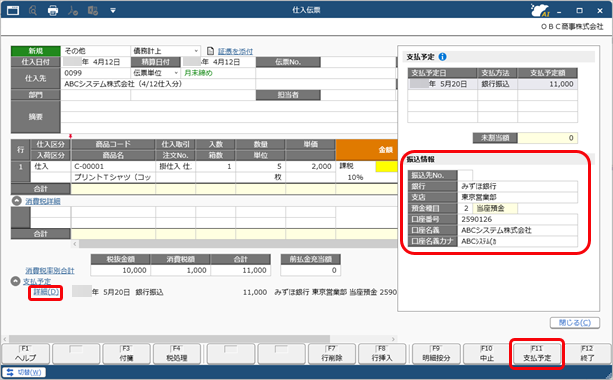
Task: Click the 部門 input field
Action: [95, 95]
